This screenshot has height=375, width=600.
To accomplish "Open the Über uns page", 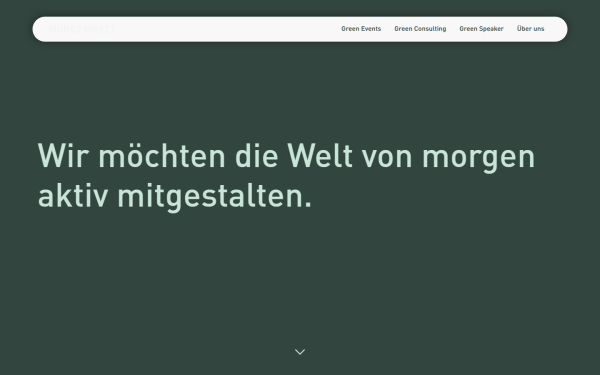I will coord(530,28).
